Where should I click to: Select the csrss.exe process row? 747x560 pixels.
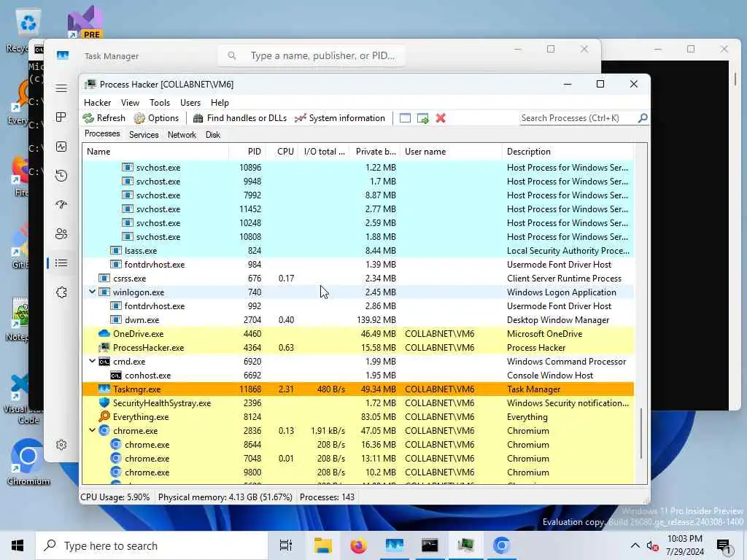pyautogui.click(x=357, y=278)
